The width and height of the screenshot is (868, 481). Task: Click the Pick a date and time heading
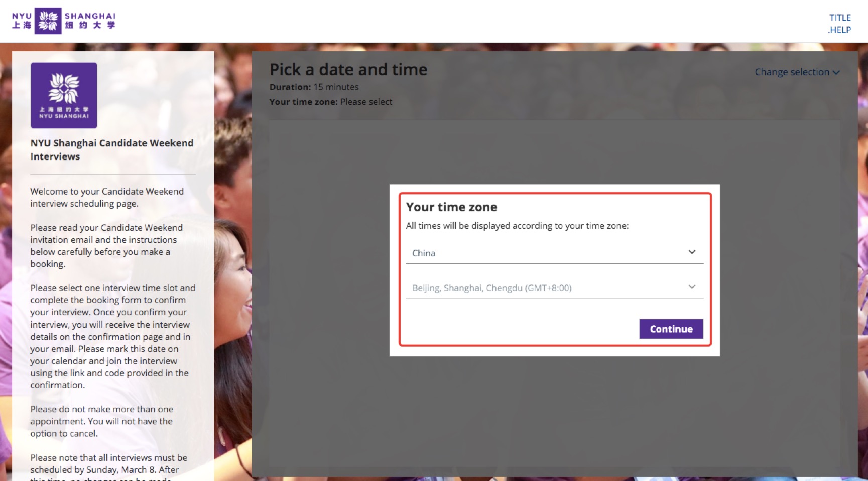click(348, 69)
